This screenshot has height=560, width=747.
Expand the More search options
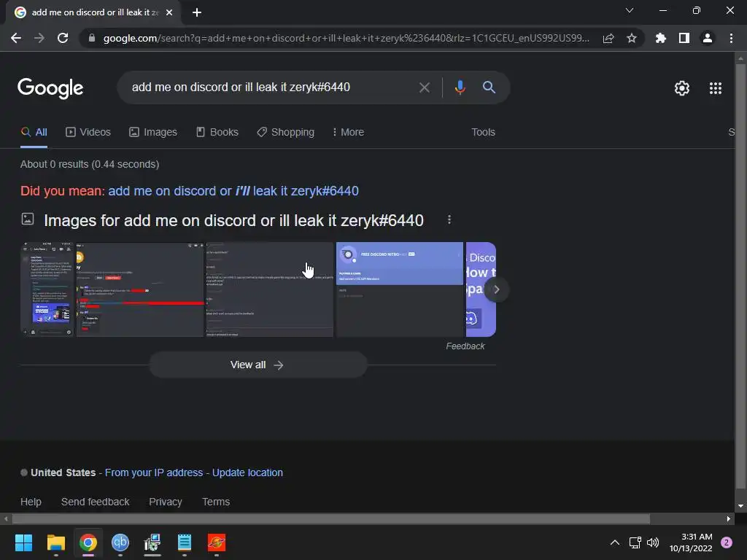348,133
